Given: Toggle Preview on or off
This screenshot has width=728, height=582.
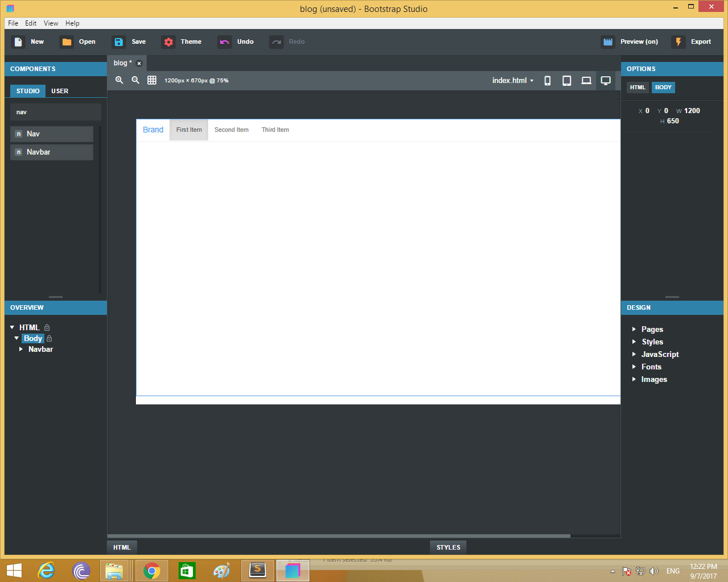Looking at the screenshot, I should pyautogui.click(x=630, y=41).
